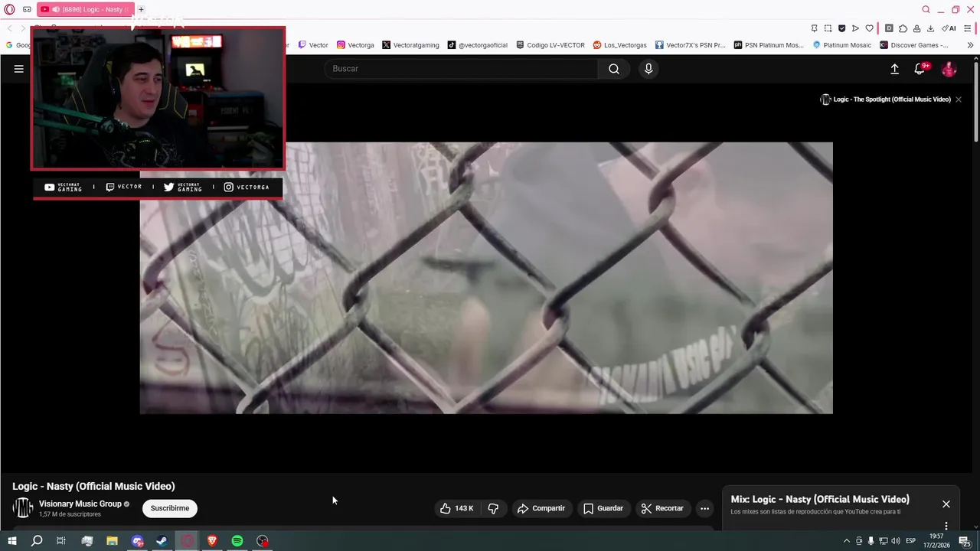The width and height of the screenshot is (980, 551).
Task: Click the Visionary Music Group channel avatar
Action: (x=23, y=508)
